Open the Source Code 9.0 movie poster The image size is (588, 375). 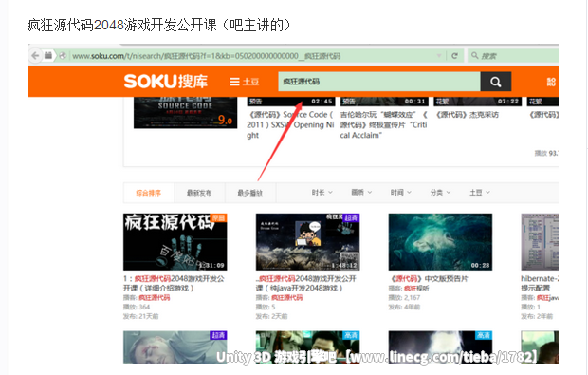[185, 113]
